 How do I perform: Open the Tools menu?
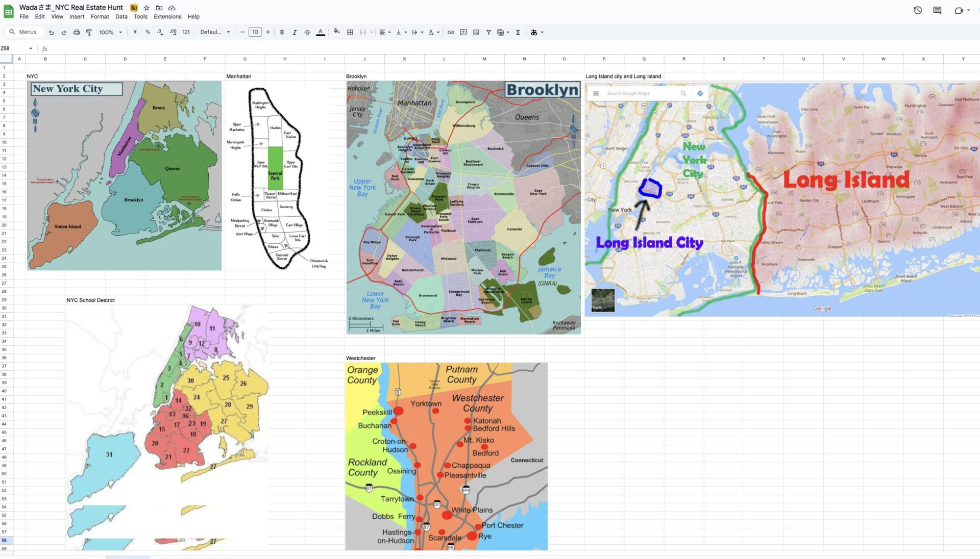[141, 17]
